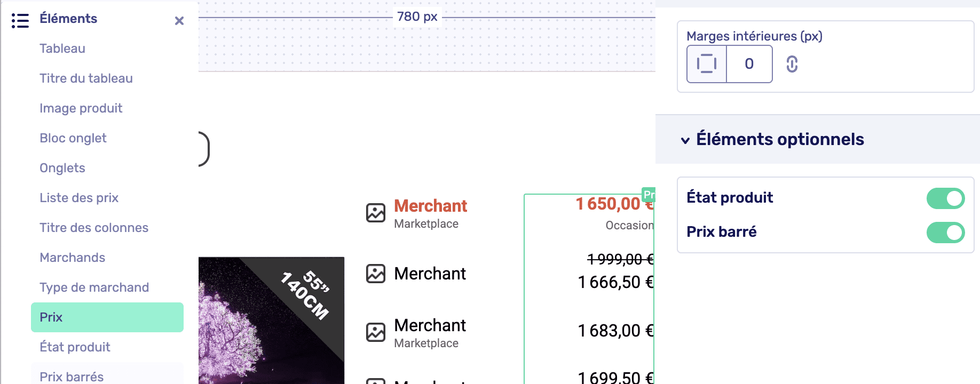Open the Liste des prix element
This screenshot has width=980, height=384.
pos(78,197)
